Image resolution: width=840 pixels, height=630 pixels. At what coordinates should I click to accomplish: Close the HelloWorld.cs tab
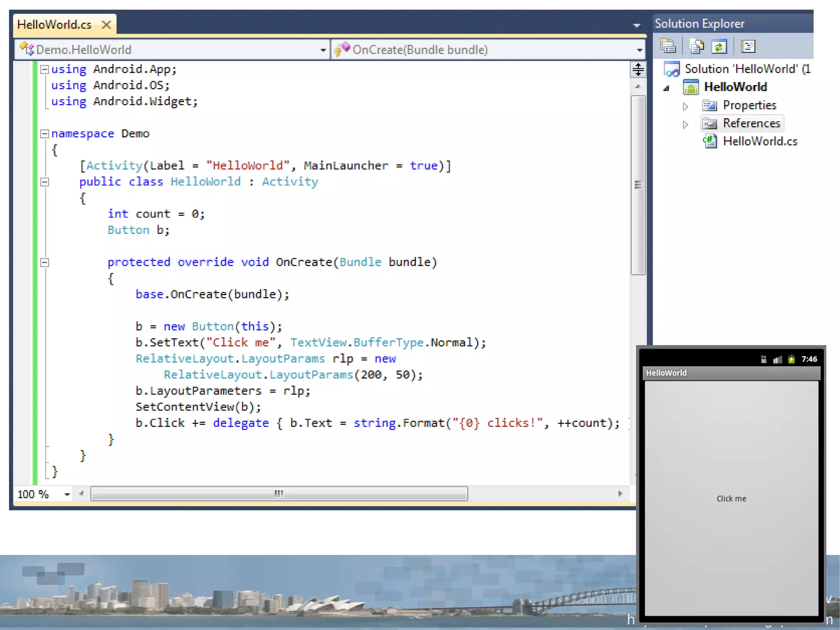[106, 25]
